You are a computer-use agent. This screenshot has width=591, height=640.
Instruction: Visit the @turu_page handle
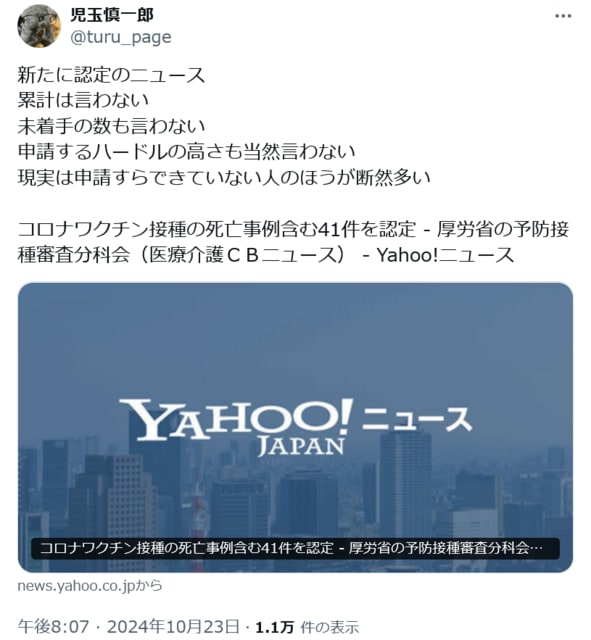point(121,37)
